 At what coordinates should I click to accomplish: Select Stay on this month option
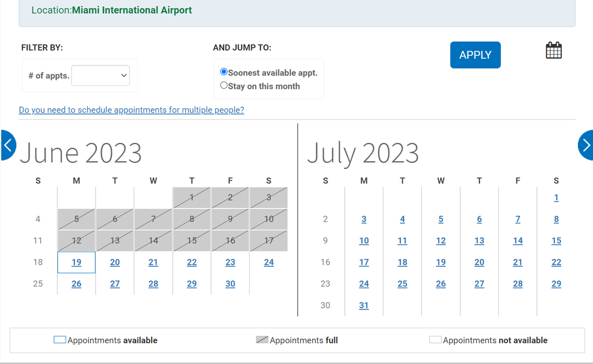click(x=224, y=85)
